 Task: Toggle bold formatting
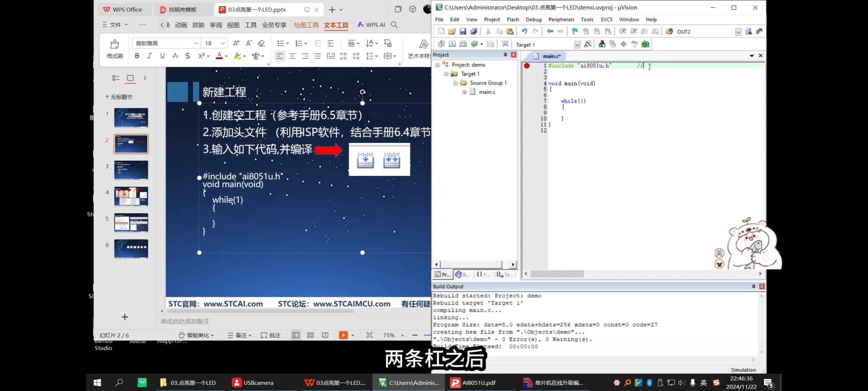137,56
